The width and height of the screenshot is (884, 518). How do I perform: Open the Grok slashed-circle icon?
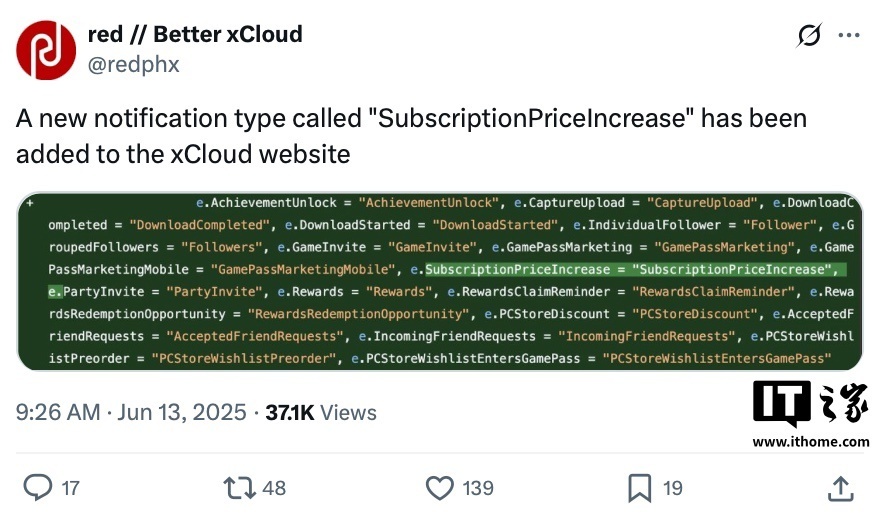tap(809, 36)
